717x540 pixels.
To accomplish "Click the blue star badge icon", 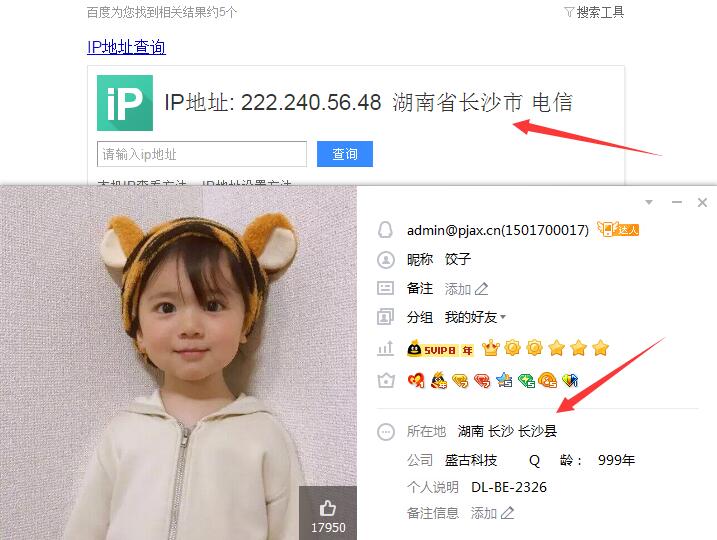I will (x=504, y=380).
